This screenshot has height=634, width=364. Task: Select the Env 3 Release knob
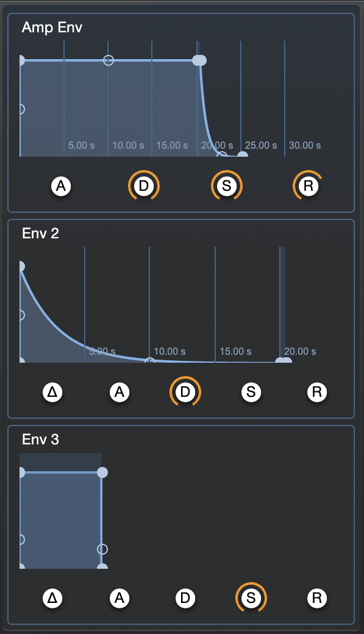click(x=316, y=598)
